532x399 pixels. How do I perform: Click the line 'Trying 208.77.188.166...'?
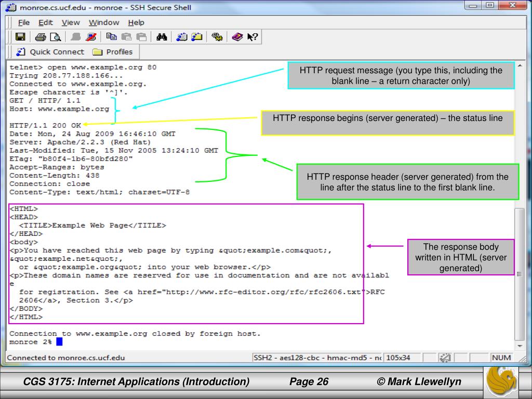tap(66, 76)
